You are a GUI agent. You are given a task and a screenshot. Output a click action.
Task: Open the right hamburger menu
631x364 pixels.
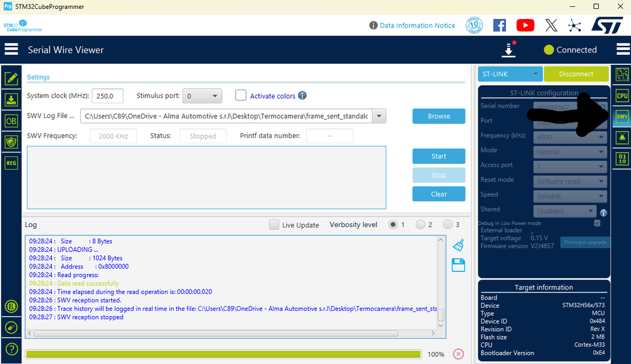point(623,49)
